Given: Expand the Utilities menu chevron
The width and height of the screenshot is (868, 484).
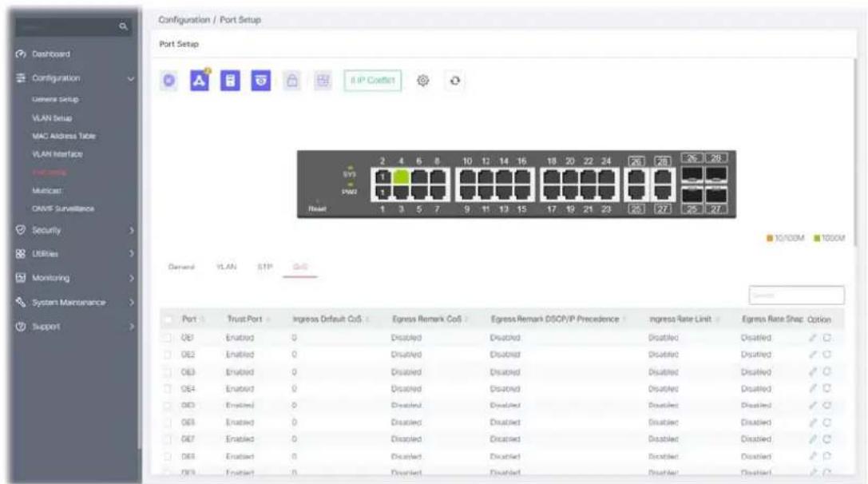Looking at the screenshot, I should [131, 254].
